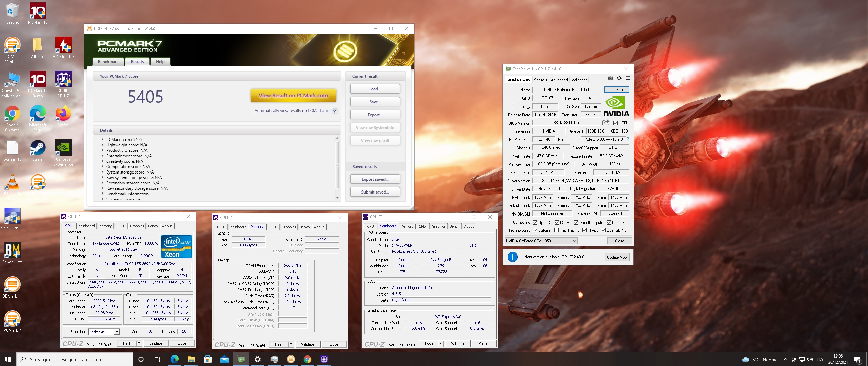This screenshot has width=868, height=366.
Task: Open the PCMark 7 desktop shortcut
Action: (13, 322)
